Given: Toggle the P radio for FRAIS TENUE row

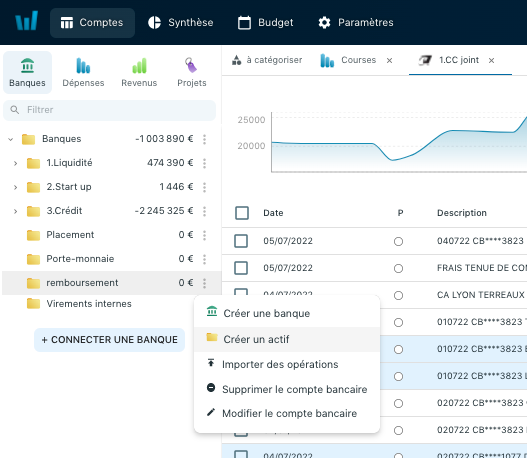Looking at the screenshot, I should tap(398, 268).
